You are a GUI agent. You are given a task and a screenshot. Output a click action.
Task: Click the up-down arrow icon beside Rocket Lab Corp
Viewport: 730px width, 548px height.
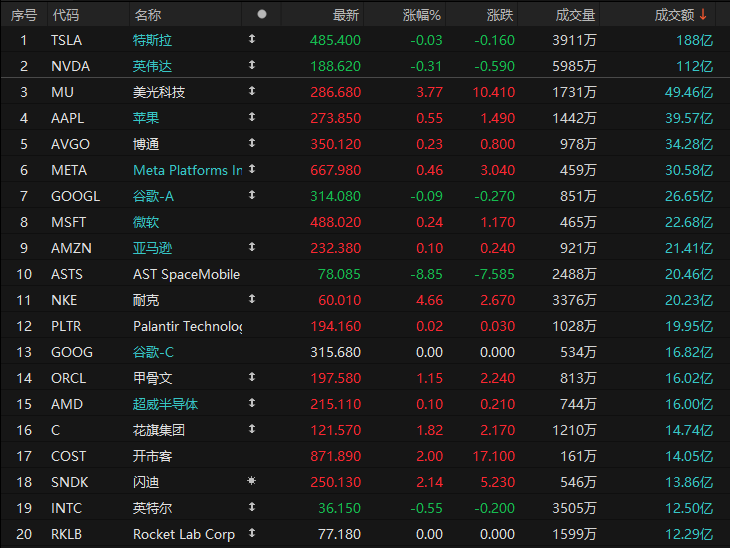click(x=252, y=533)
